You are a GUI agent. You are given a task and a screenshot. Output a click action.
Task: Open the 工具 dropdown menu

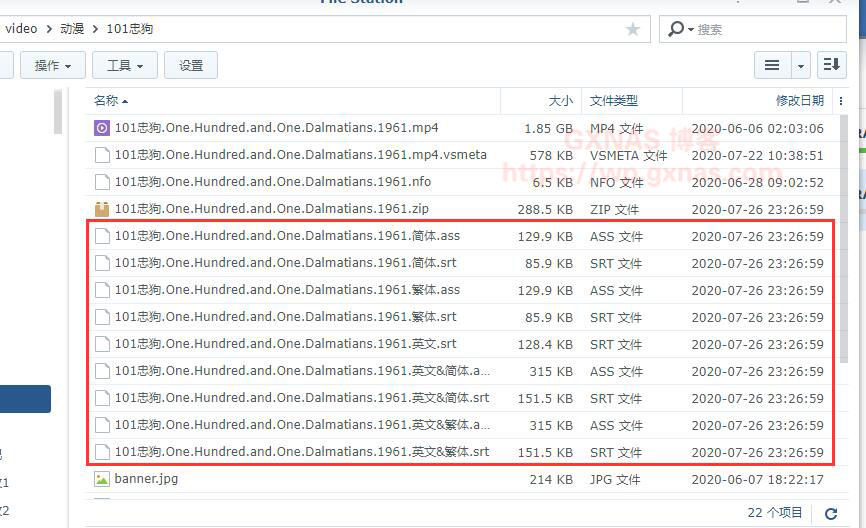[x=125, y=65]
